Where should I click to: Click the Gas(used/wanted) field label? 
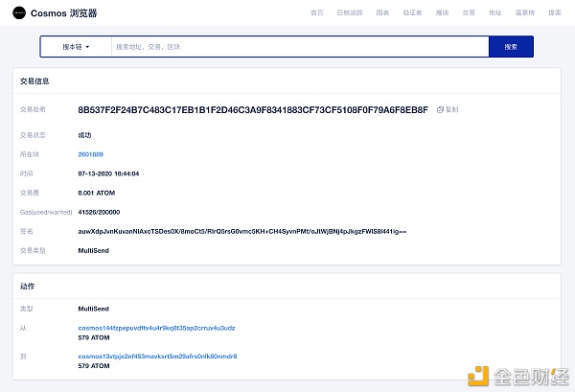(x=46, y=212)
